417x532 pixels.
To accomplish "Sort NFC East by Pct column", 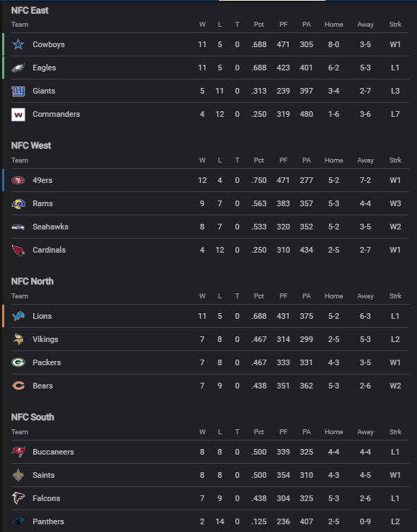I will click(259, 25).
